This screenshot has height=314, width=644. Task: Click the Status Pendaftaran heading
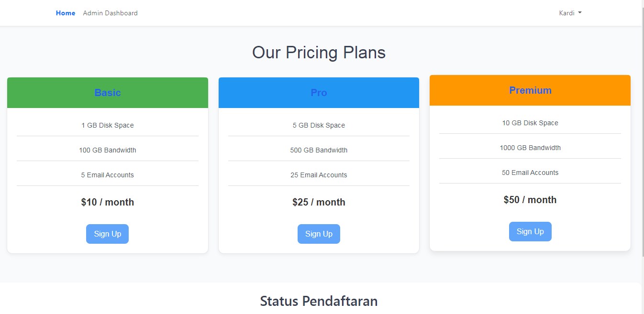pos(319,301)
